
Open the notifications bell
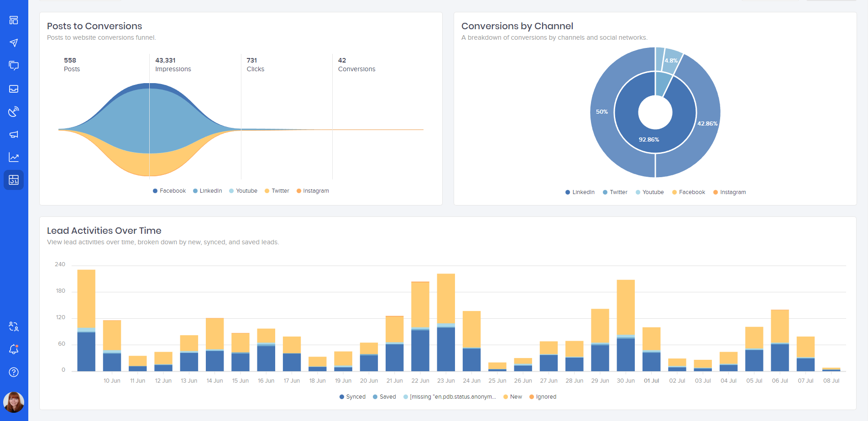pyautogui.click(x=14, y=349)
